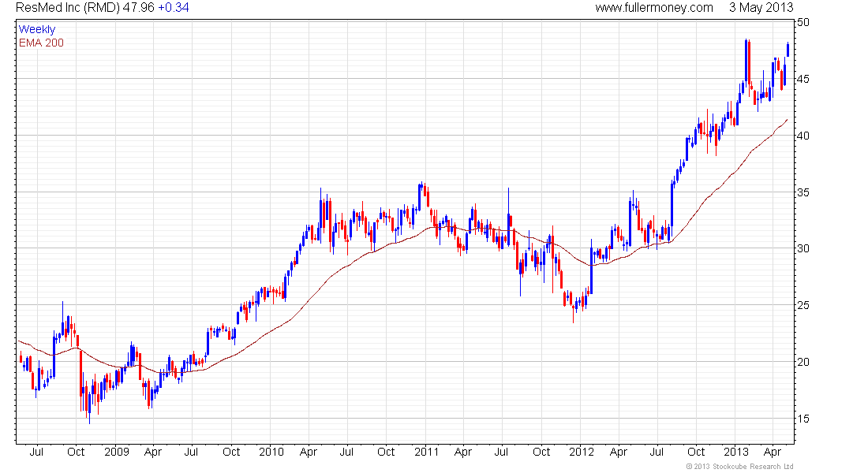The image size is (868, 473).
Task: Click the 2009 year label on time axis
Action: pos(116,452)
